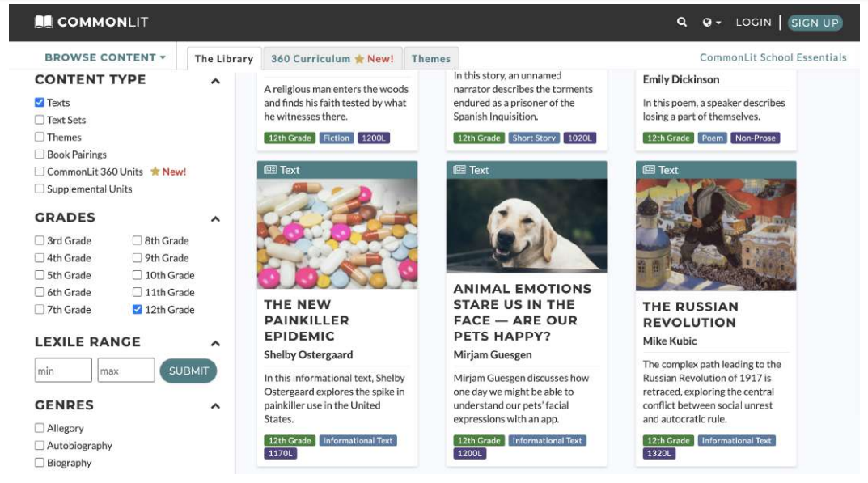Viewport: 868px width, 483px height.
Task: Click the Text icon on Russian Revolution card
Action: [x=649, y=170]
